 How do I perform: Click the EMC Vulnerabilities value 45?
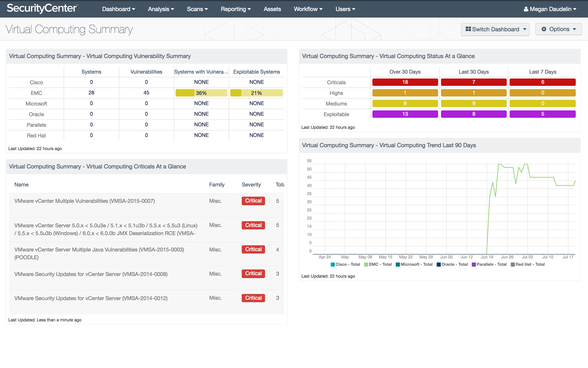[146, 93]
